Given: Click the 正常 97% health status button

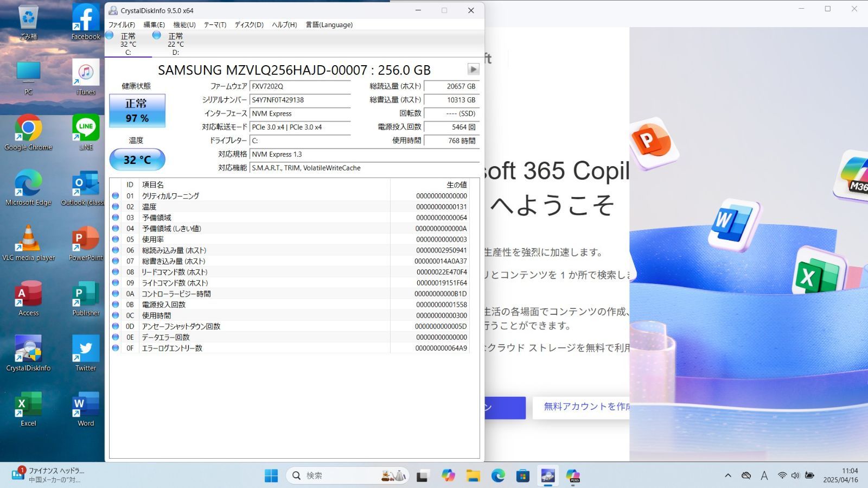Looking at the screenshot, I should click(x=137, y=111).
